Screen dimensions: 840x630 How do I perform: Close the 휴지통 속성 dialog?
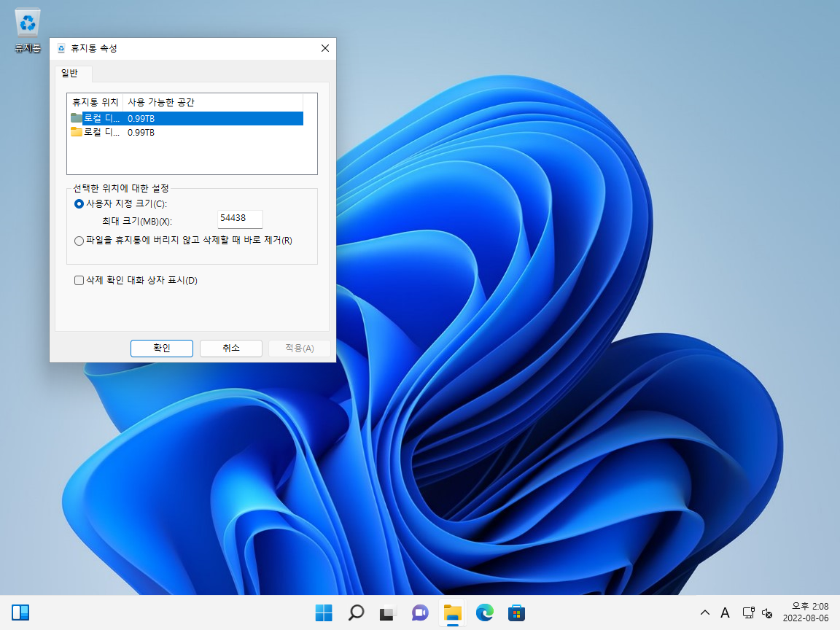click(x=324, y=48)
